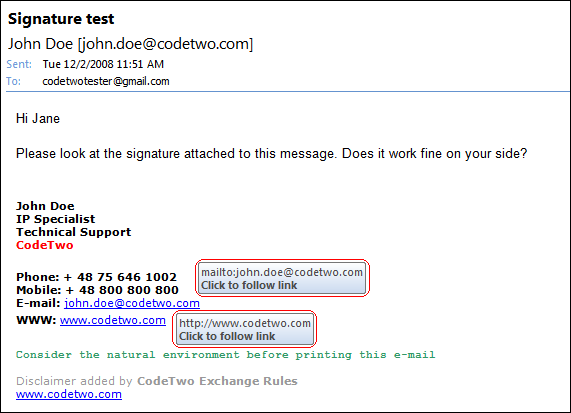Open the john.doe@codetwo.com email link
The height and width of the screenshot is (413, 571).
point(132,303)
